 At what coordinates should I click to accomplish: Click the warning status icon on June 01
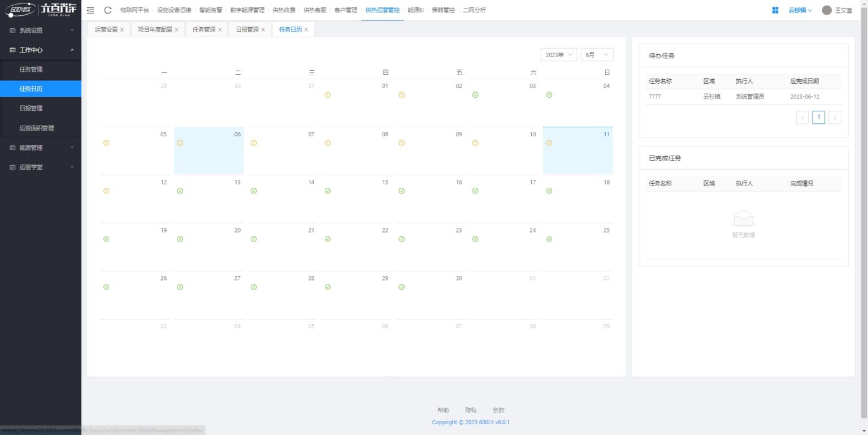pos(328,95)
